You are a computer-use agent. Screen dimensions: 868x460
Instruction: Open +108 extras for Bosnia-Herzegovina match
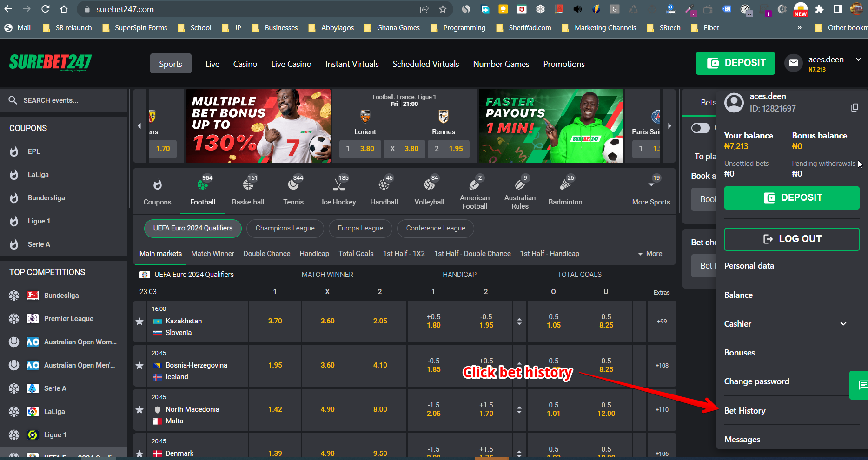(662, 366)
